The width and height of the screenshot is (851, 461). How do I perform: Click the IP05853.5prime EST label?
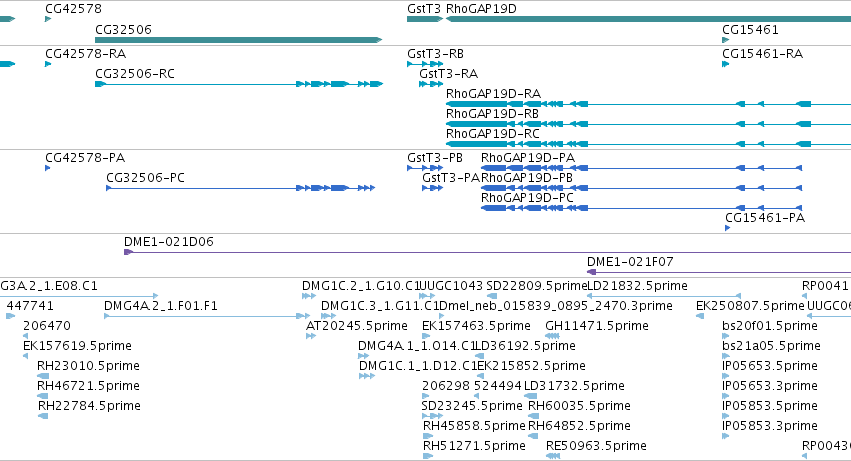(770, 407)
